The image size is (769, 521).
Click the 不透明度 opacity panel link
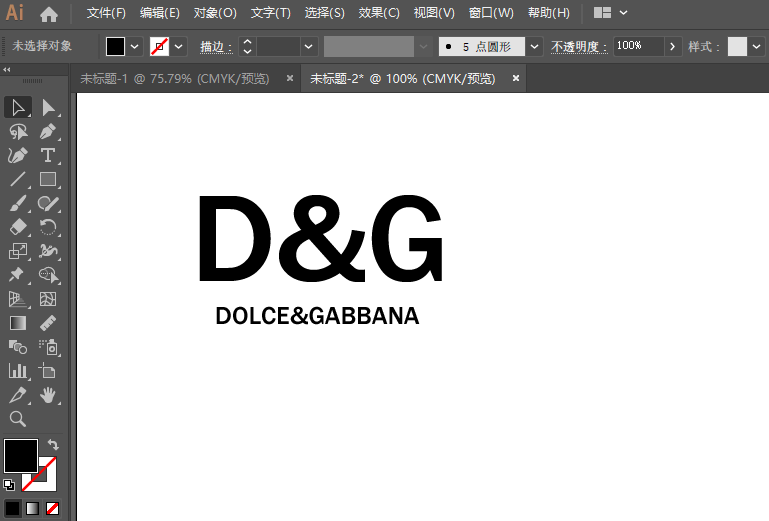coord(579,47)
